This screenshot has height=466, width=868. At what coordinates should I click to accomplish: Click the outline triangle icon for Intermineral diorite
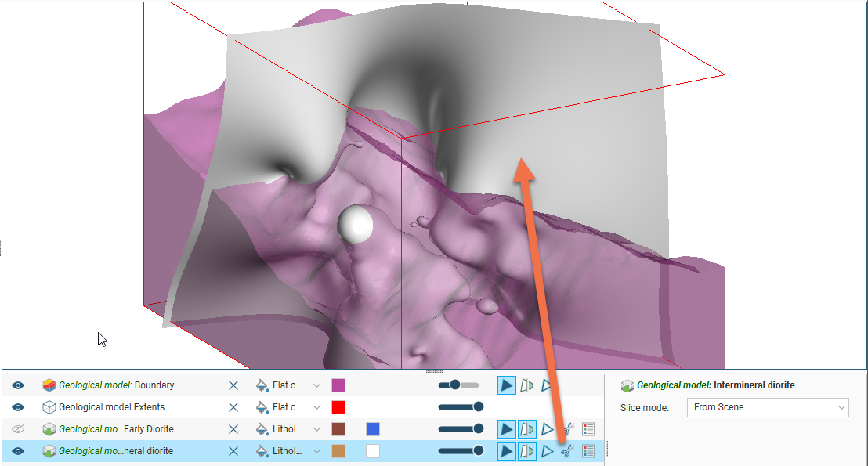click(x=548, y=451)
